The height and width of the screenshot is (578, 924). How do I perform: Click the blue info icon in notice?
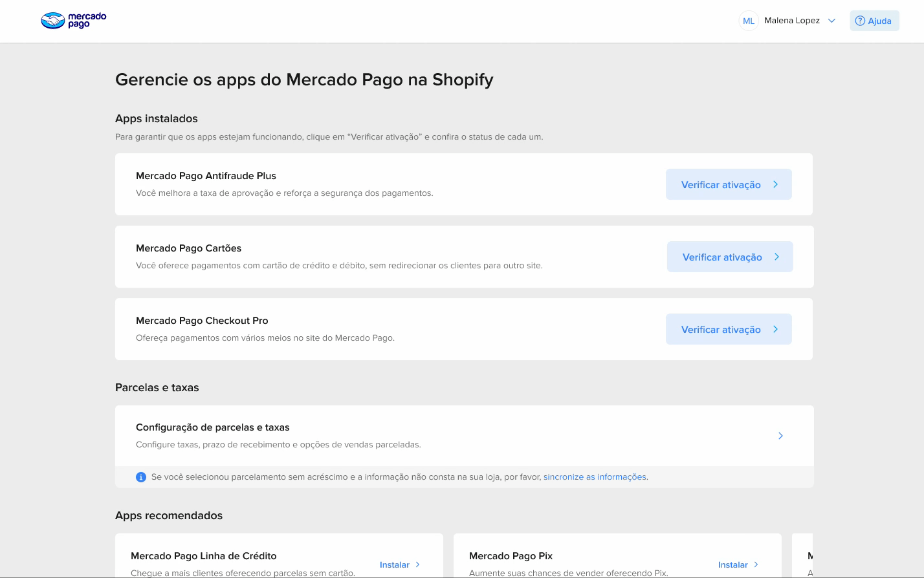141,477
